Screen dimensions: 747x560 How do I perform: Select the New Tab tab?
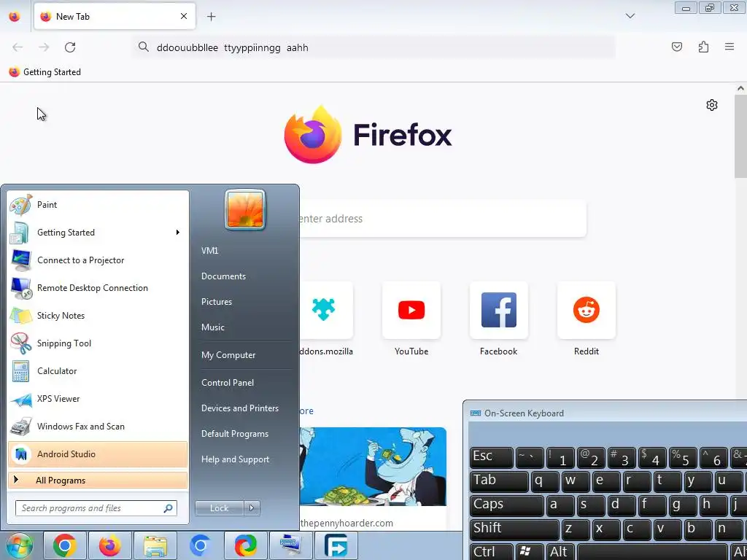115,16
